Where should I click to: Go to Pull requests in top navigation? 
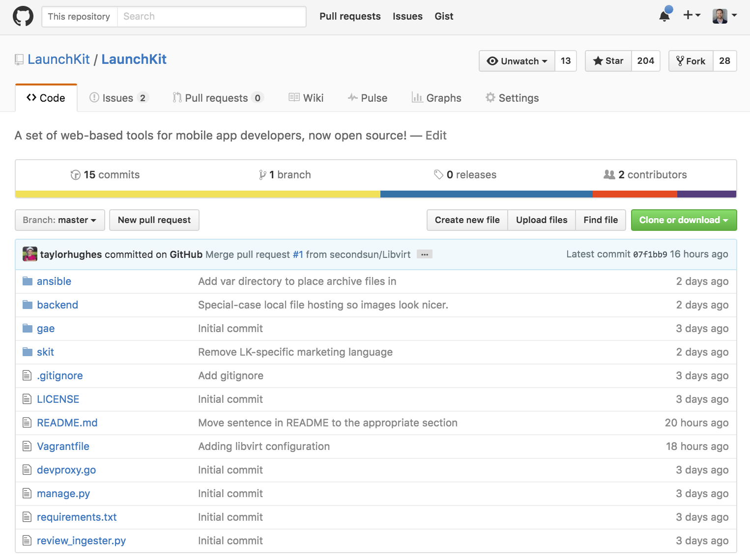tap(350, 16)
